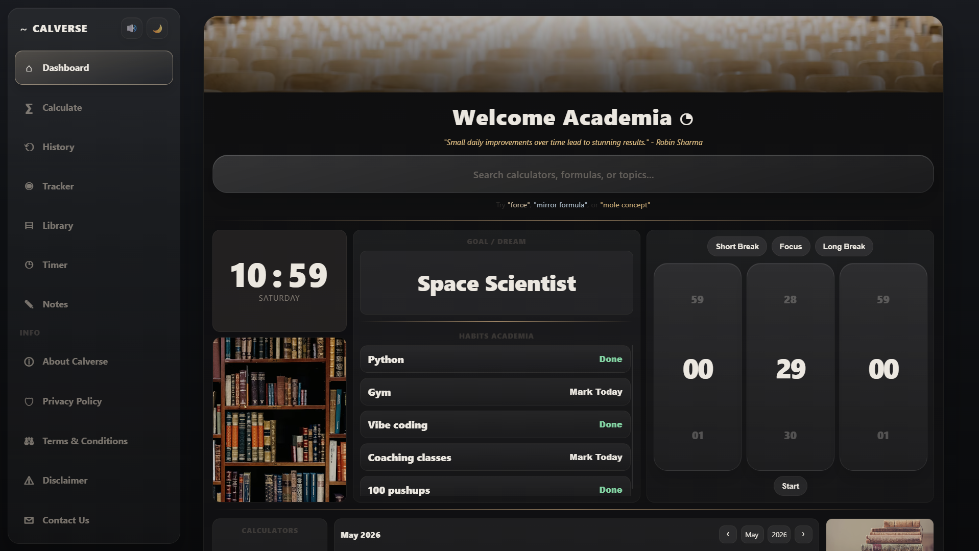
Task: Open the May month dropdown
Action: [x=752, y=535]
